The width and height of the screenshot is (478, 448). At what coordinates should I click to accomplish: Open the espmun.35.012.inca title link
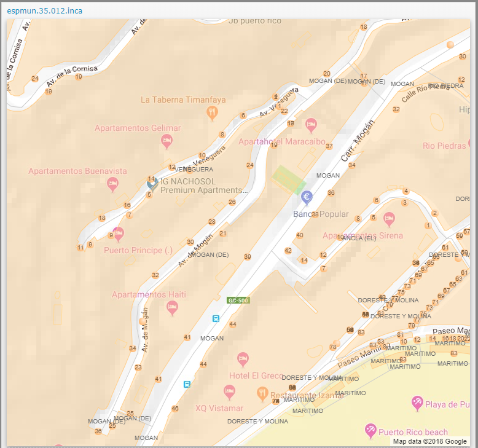[x=44, y=11]
